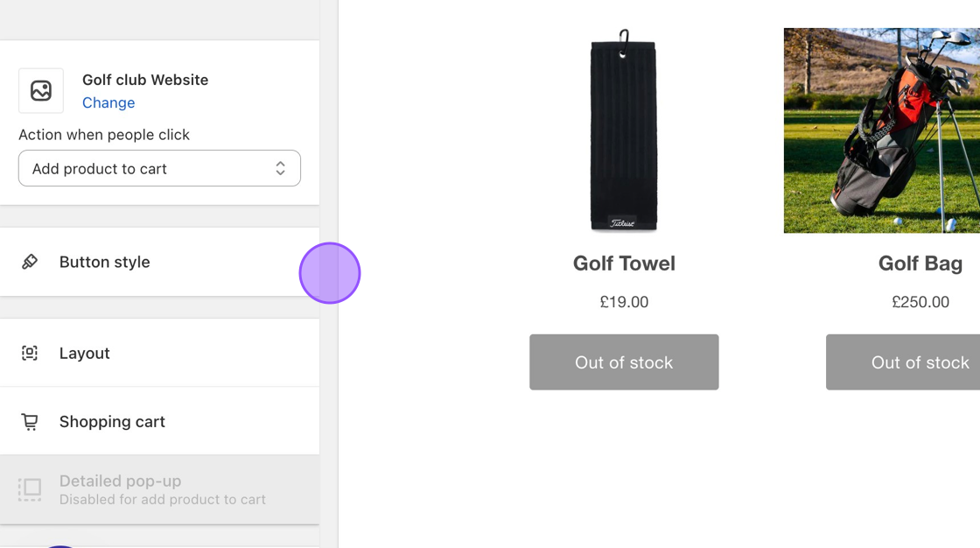Screen dimensions: 980x548
Task: Click the £19.00 price text
Action: click(x=624, y=302)
